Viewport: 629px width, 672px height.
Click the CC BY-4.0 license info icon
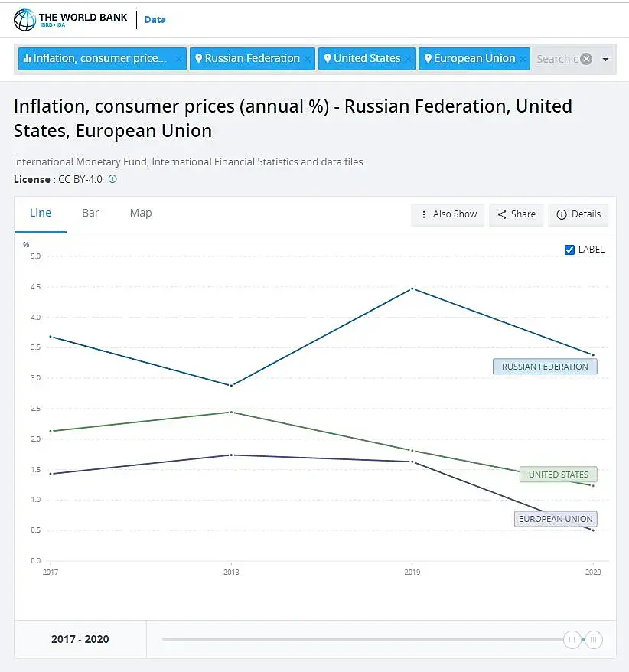point(112,179)
